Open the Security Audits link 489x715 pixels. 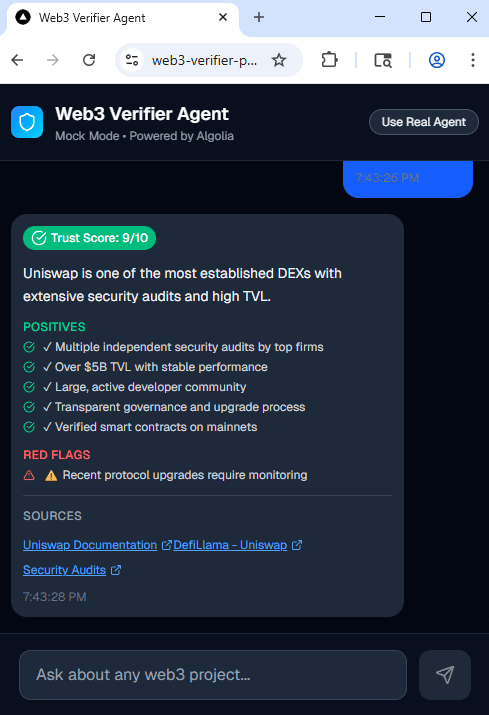tap(64, 570)
